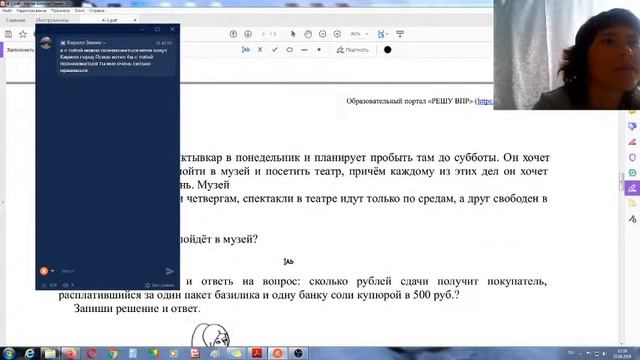Switch to Adobe Acrobat in taskbar

257,353
